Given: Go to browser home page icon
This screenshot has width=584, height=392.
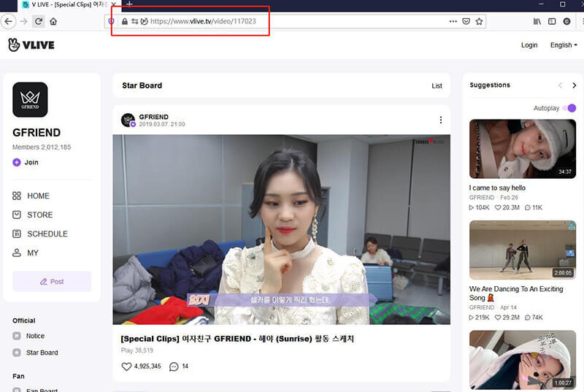Looking at the screenshot, I should 53,21.
